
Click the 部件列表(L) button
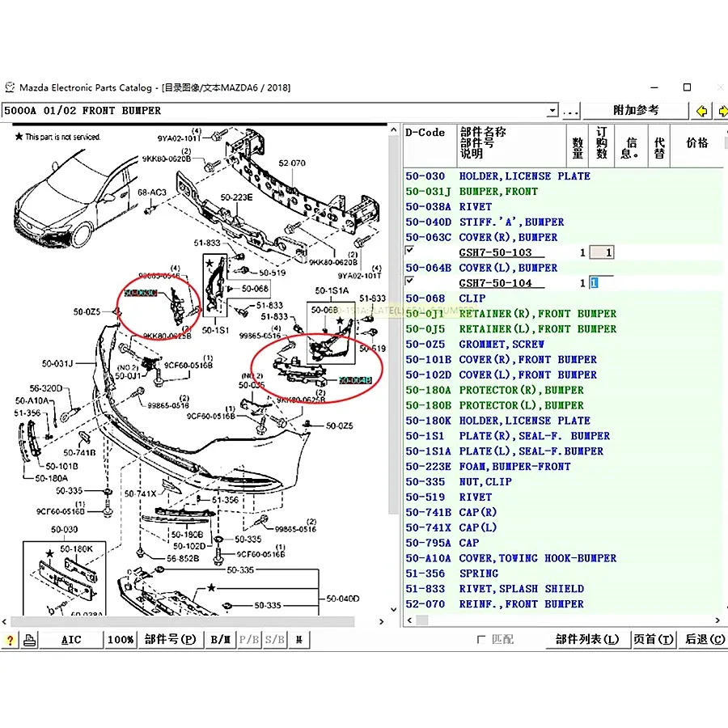[586, 639]
